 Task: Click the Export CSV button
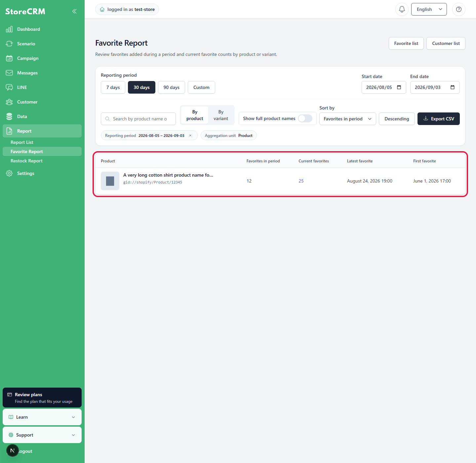[439, 119]
